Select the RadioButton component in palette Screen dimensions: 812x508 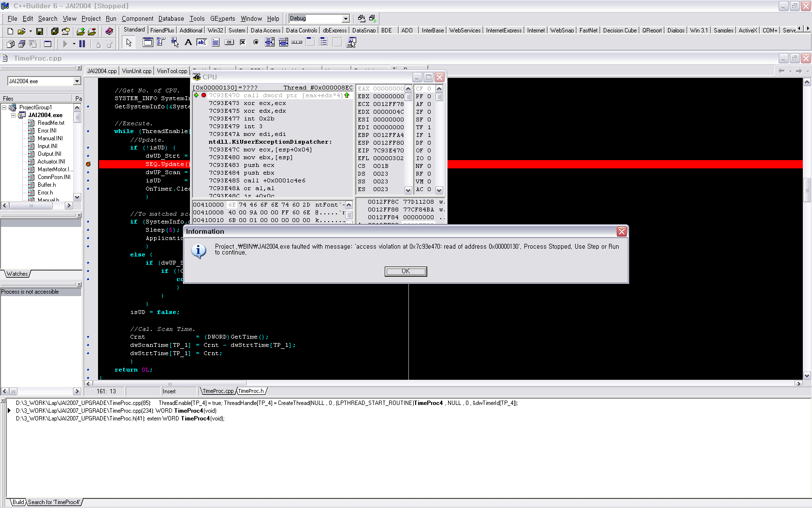[256, 43]
